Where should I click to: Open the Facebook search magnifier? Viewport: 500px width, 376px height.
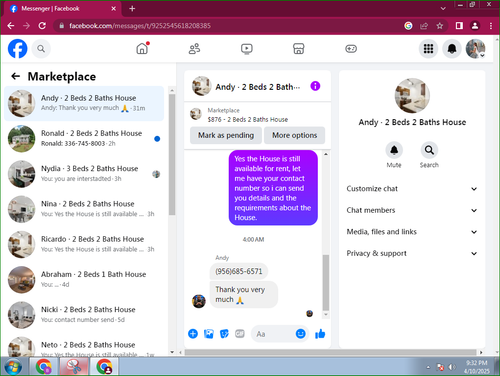(41, 49)
